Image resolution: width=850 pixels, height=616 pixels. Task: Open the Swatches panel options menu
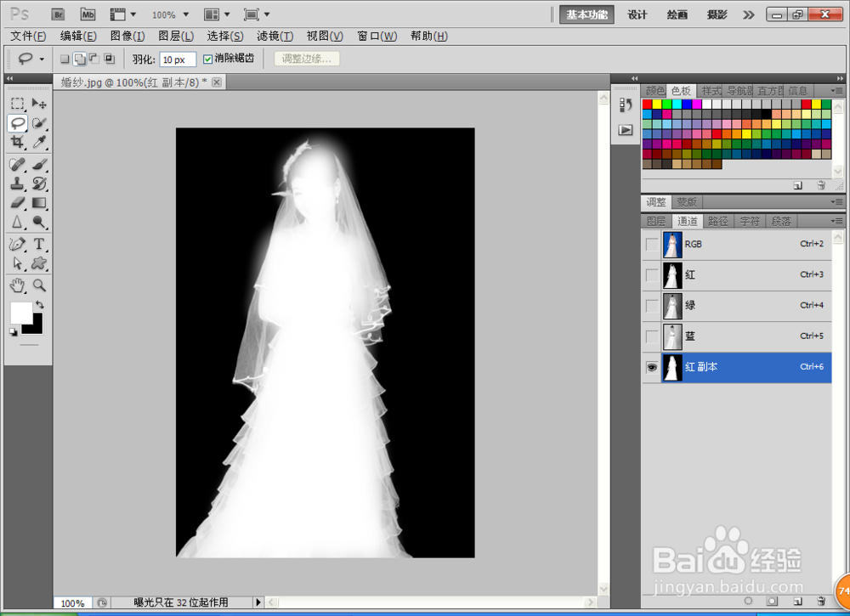point(836,90)
